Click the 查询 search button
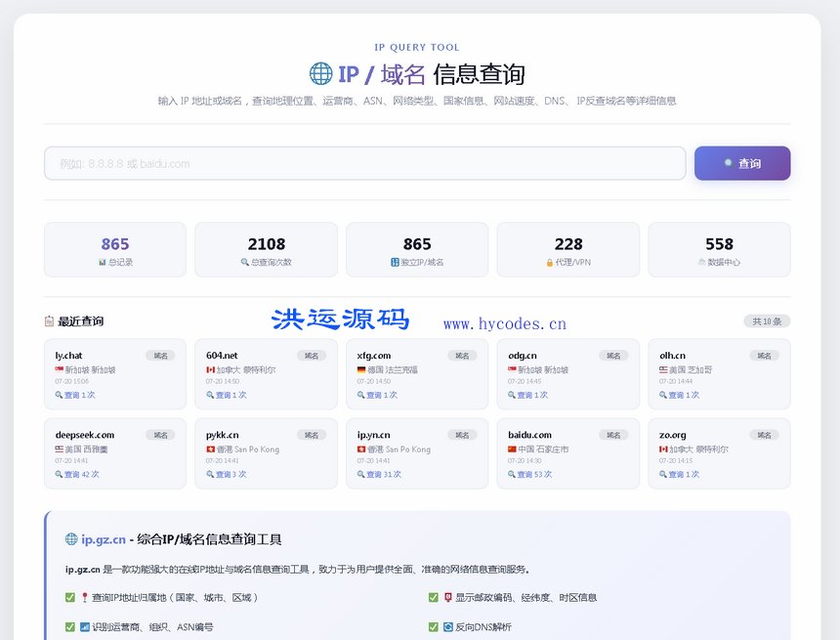Viewport: 840px width, 640px height. coord(742,163)
